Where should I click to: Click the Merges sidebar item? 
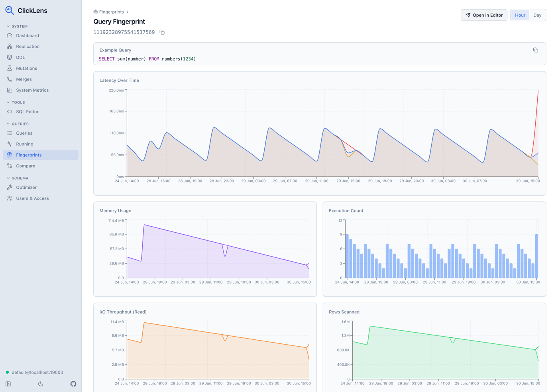(41, 79)
